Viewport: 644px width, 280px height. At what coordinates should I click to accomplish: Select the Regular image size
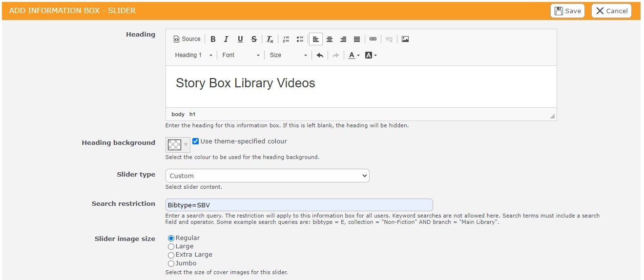pos(171,238)
